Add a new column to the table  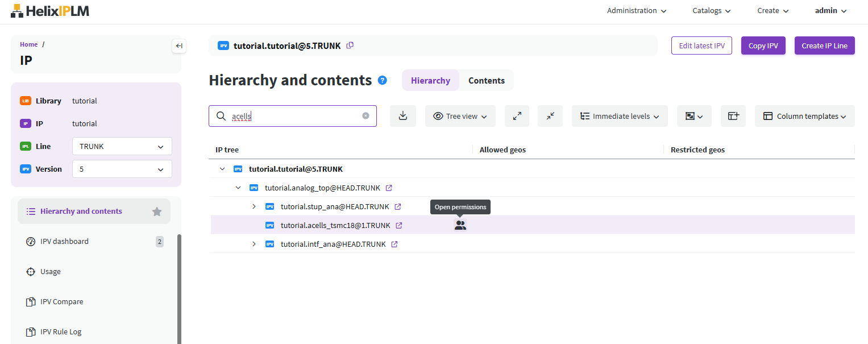pos(733,116)
